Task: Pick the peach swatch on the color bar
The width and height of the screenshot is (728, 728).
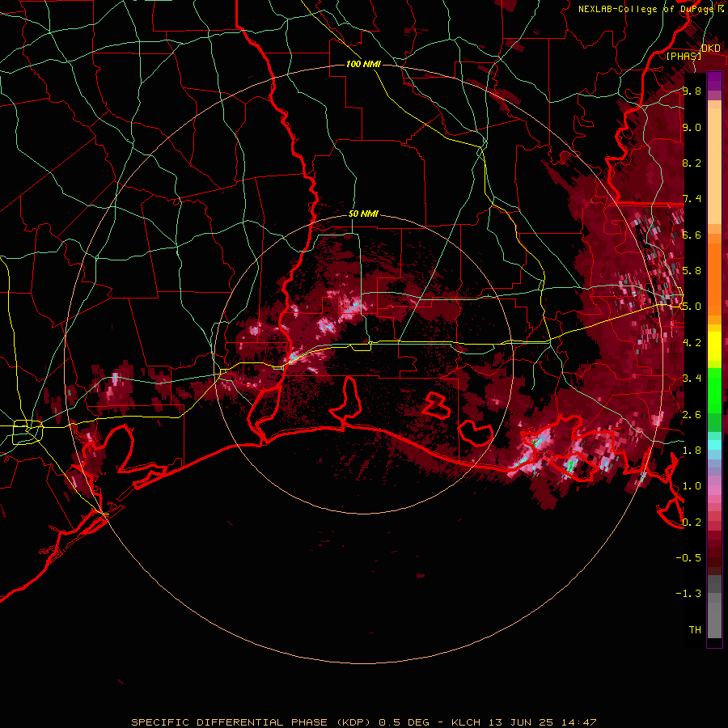Action: (714, 165)
